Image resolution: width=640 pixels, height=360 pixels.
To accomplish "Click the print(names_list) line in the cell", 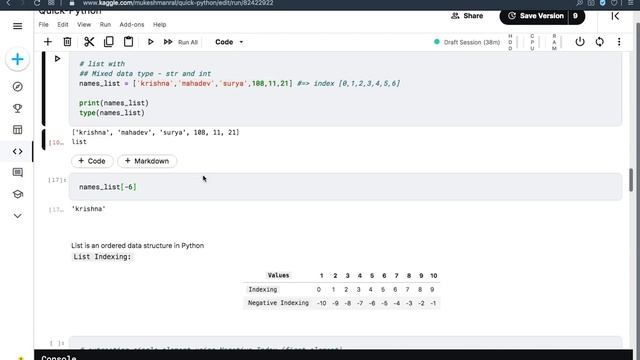I will [114, 103].
